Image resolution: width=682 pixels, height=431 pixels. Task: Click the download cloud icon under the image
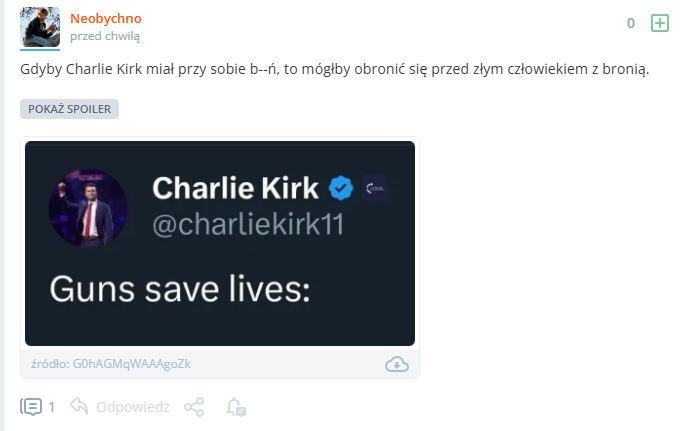pyautogui.click(x=397, y=364)
